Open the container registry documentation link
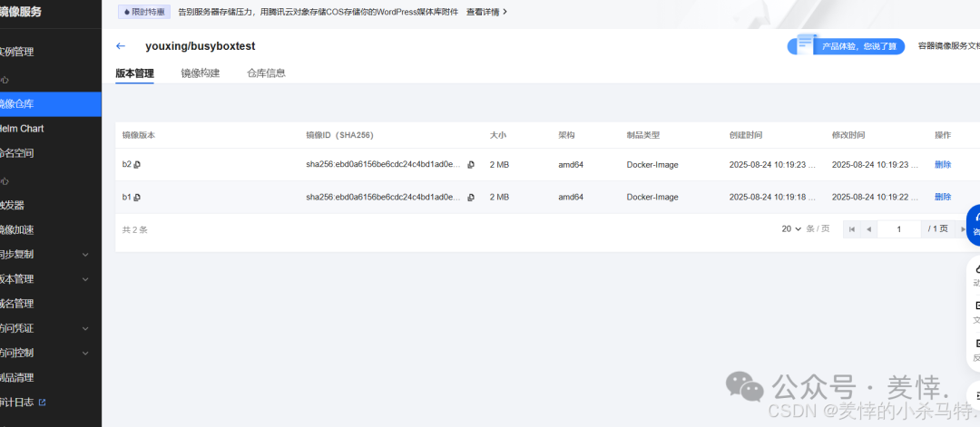Image resolution: width=980 pixels, height=427 pixels. click(x=948, y=46)
